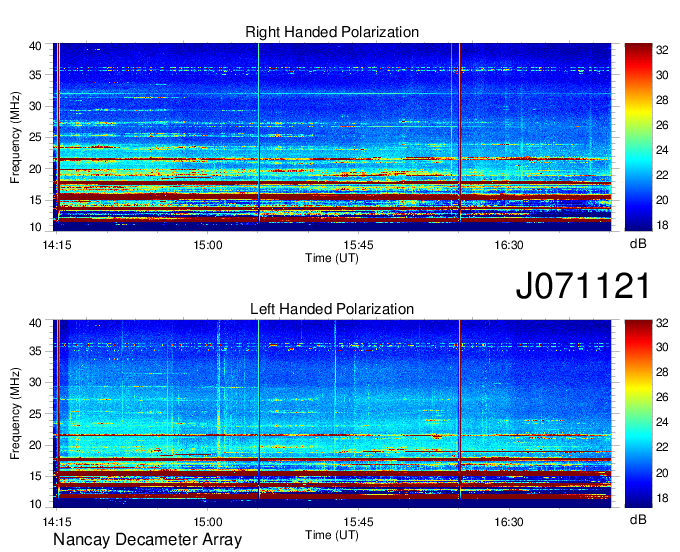The width and height of the screenshot is (680, 552).
Task: Click the 20 MHz tick on top plot
Action: [x=35, y=169]
